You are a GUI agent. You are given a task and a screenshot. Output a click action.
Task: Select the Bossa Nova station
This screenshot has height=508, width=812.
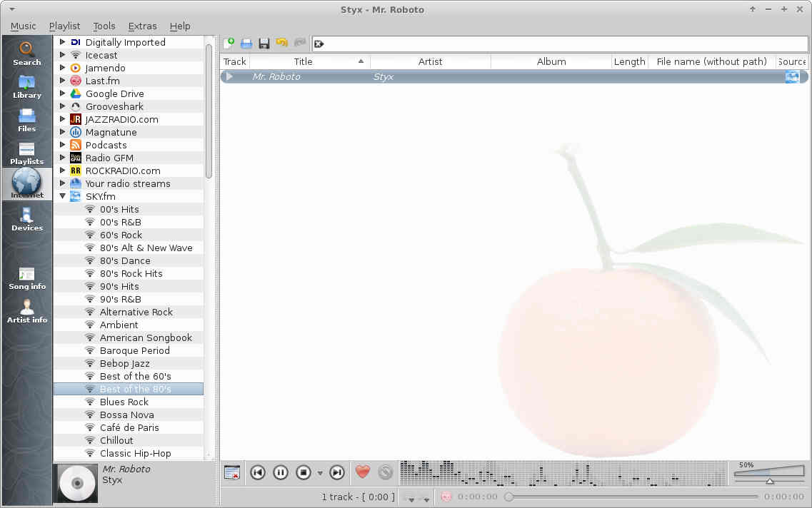pyautogui.click(x=127, y=415)
